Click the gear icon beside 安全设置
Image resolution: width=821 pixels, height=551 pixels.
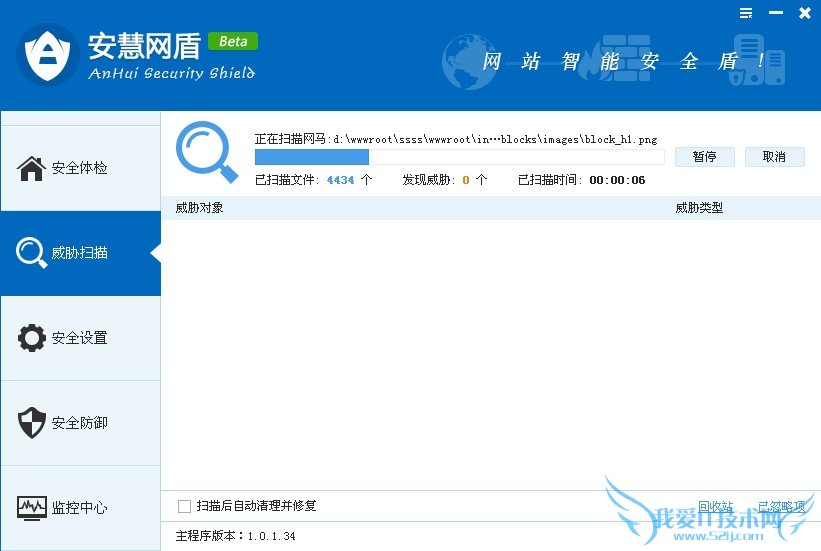click(32, 338)
